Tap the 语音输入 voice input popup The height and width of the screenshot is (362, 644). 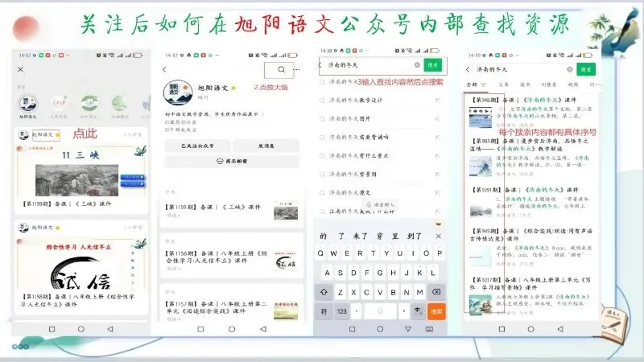[380, 204]
